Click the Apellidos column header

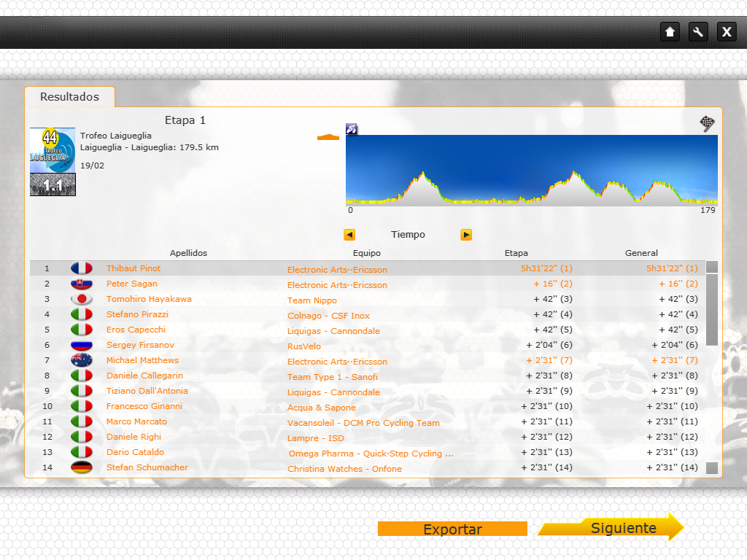point(189,253)
